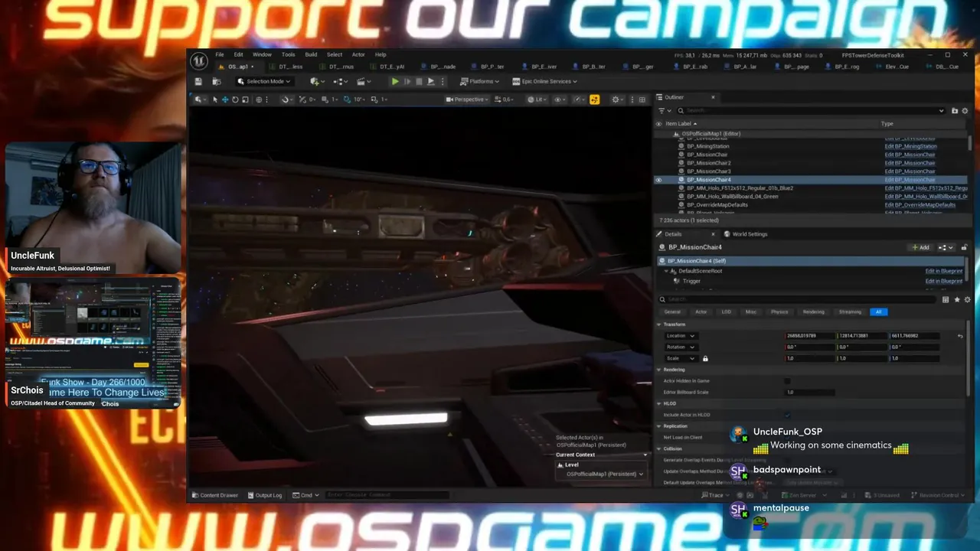Open the Browse content folder icon

(x=218, y=81)
